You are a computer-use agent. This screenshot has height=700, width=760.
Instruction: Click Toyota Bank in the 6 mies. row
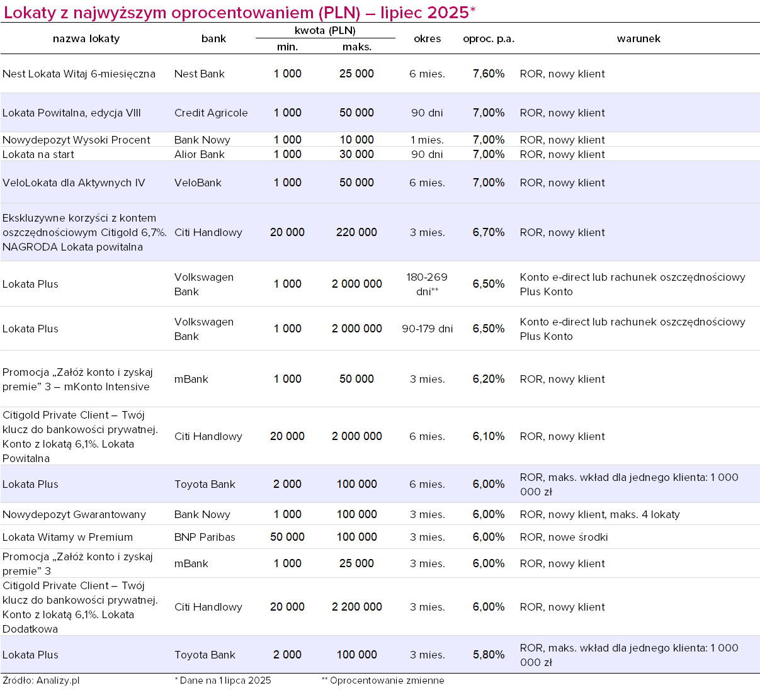click(x=205, y=484)
